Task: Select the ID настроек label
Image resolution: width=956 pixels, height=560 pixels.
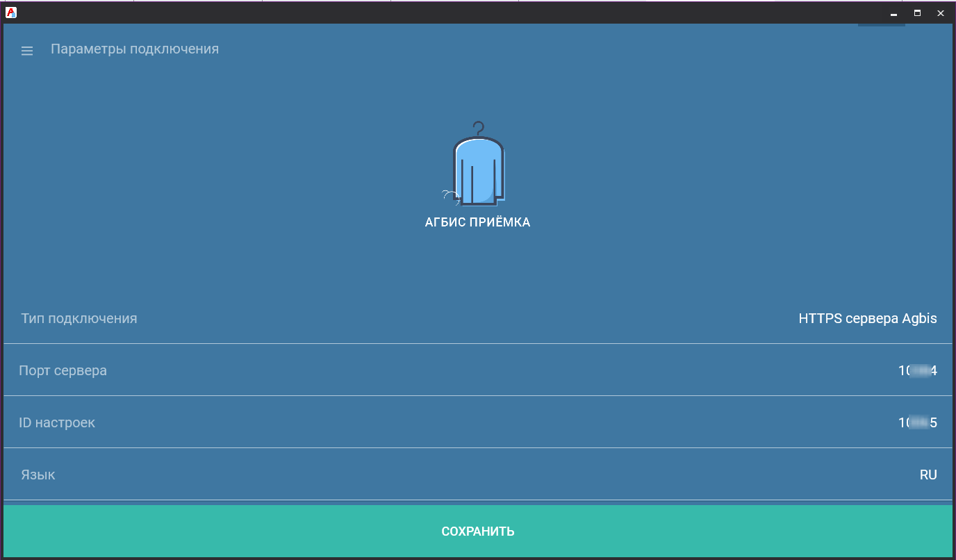Action: 57,422
